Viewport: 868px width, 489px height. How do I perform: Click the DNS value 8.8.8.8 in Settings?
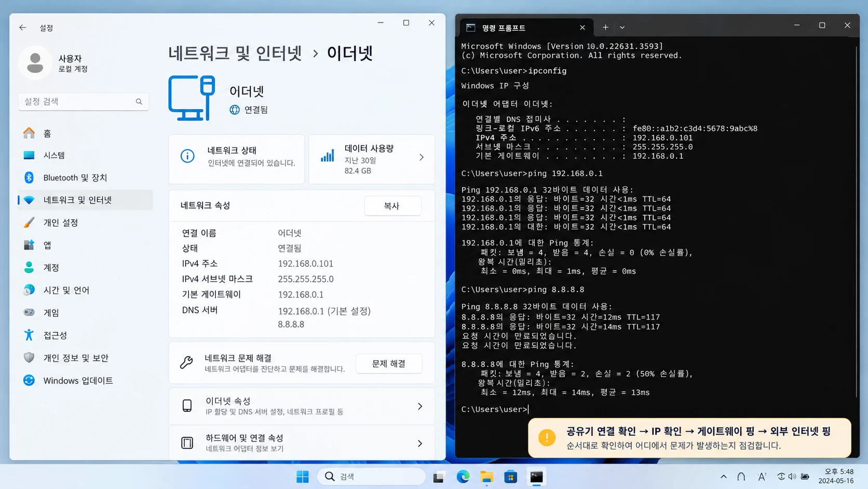(x=291, y=324)
